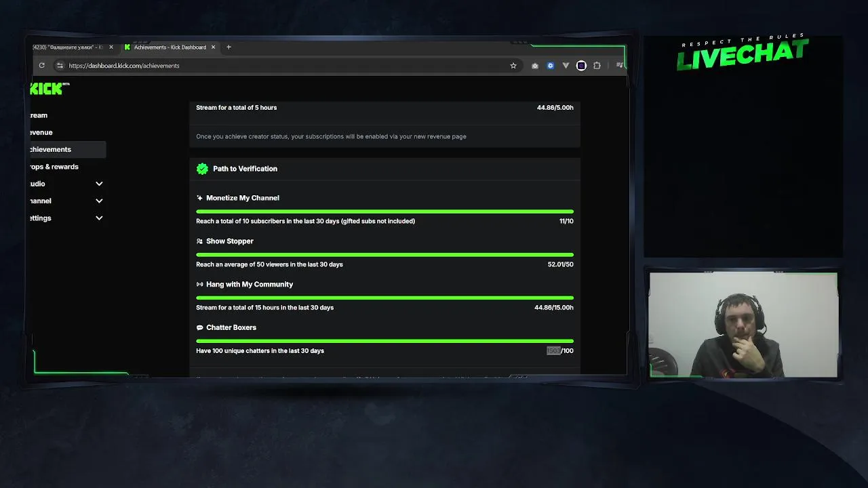Click the 11/10 subscribers value
The height and width of the screenshot is (488, 868).
[566, 221]
